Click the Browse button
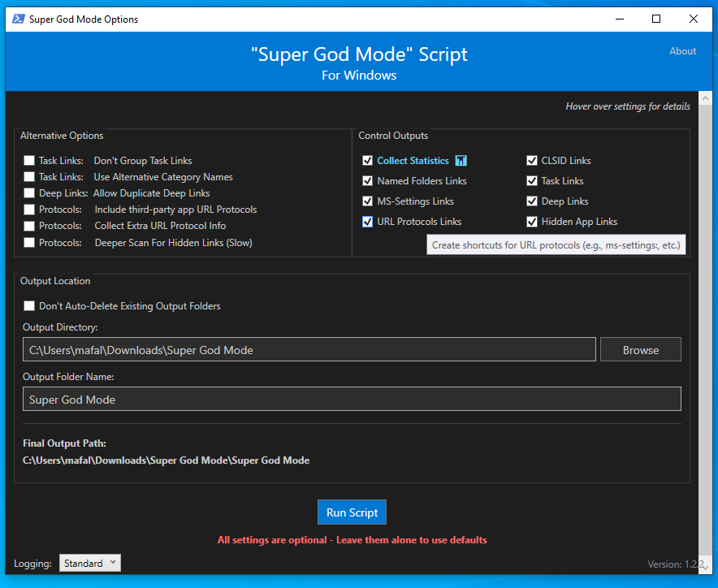Viewport: 718px width, 588px height. pos(641,350)
